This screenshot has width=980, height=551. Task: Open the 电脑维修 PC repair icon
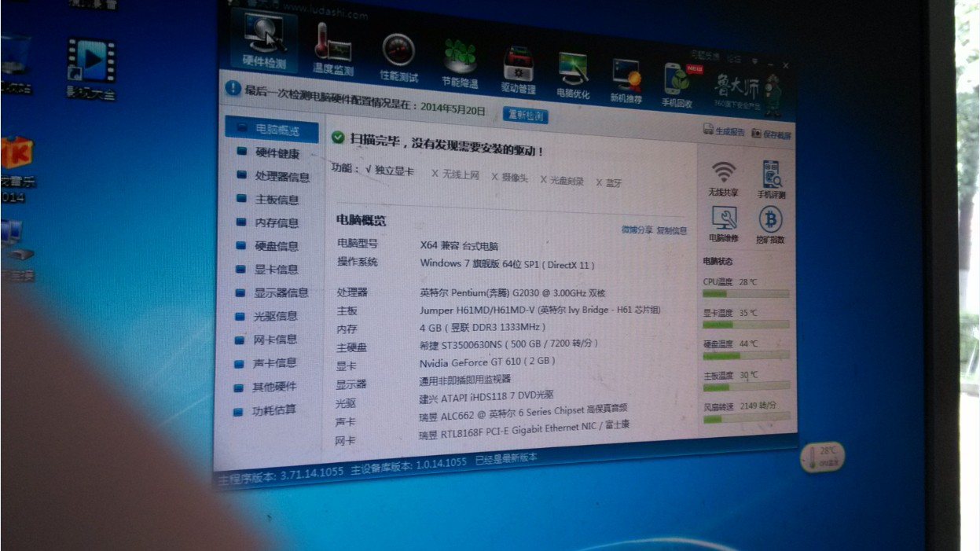724,224
